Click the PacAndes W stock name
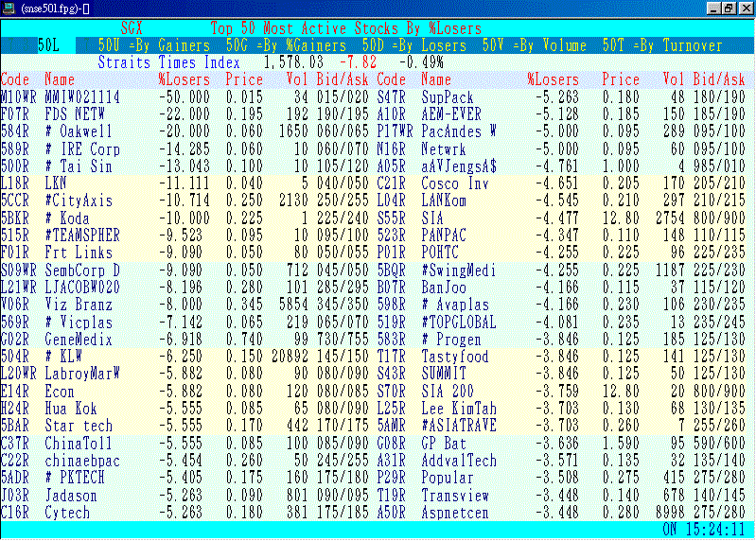 (459, 131)
